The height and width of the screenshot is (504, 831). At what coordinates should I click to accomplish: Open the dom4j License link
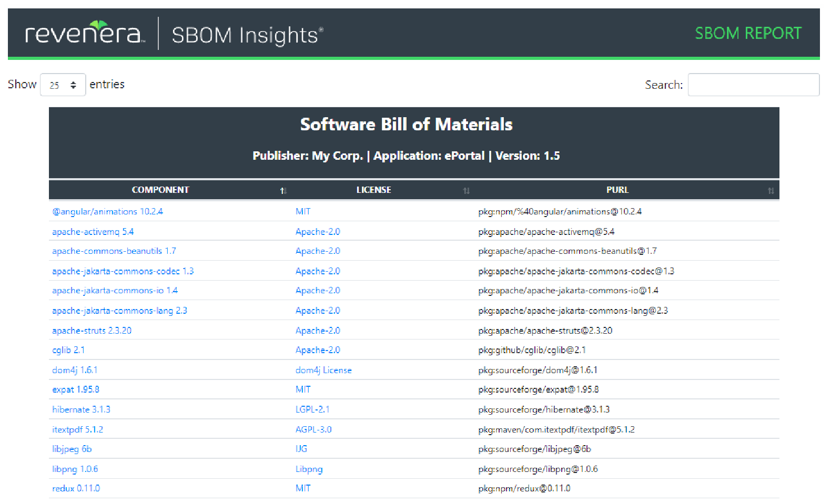[x=323, y=370]
